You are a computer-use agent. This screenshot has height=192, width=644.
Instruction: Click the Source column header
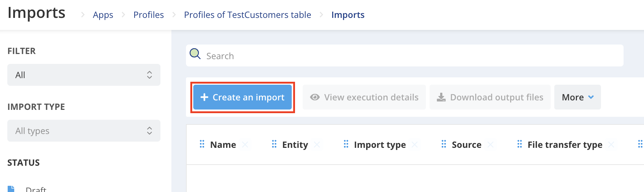(467, 145)
